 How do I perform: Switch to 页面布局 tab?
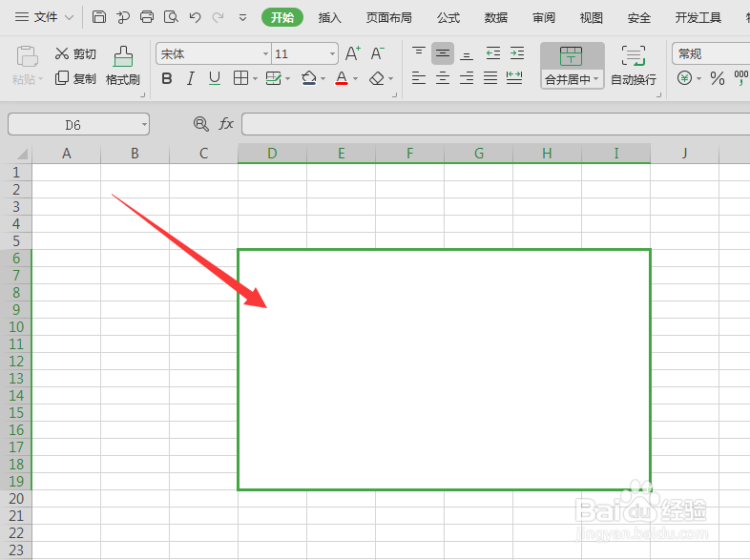pyautogui.click(x=389, y=18)
